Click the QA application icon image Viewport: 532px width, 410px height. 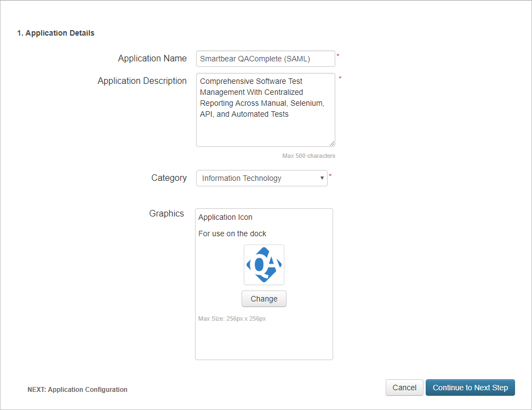click(264, 265)
